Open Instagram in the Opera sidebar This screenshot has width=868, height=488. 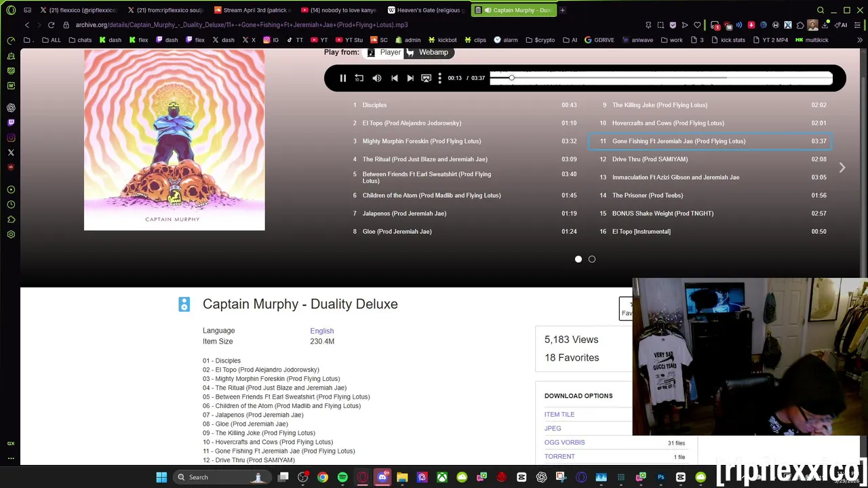[11, 138]
